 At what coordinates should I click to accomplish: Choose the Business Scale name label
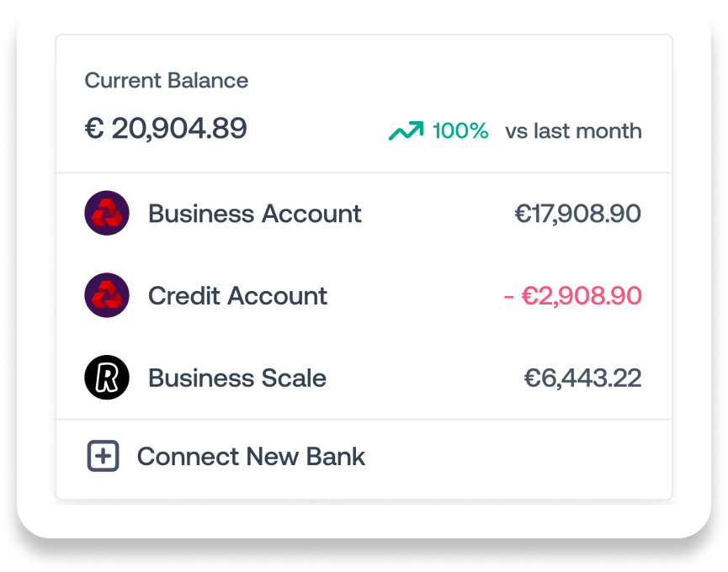tap(237, 379)
